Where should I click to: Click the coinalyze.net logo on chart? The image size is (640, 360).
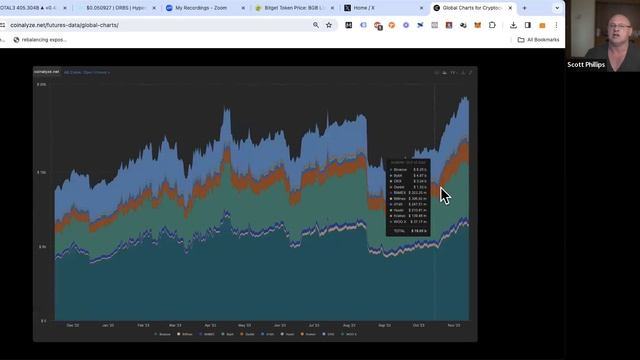point(47,72)
